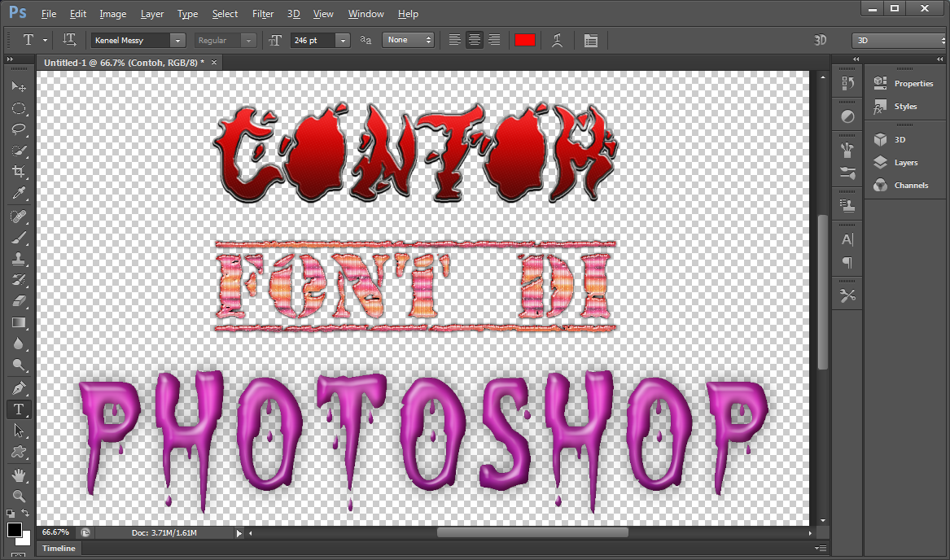This screenshot has width=950, height=560.
Task: Expand the collapsed tools panel chevrons
Action: pos(10,59)
